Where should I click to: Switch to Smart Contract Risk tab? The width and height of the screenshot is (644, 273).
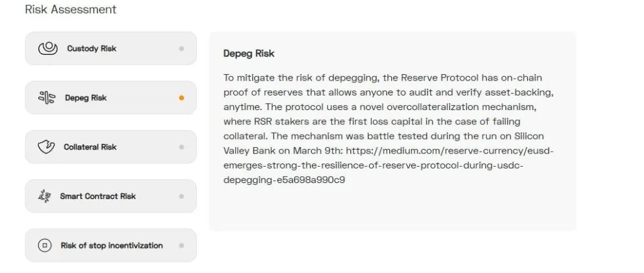point(97,196)
